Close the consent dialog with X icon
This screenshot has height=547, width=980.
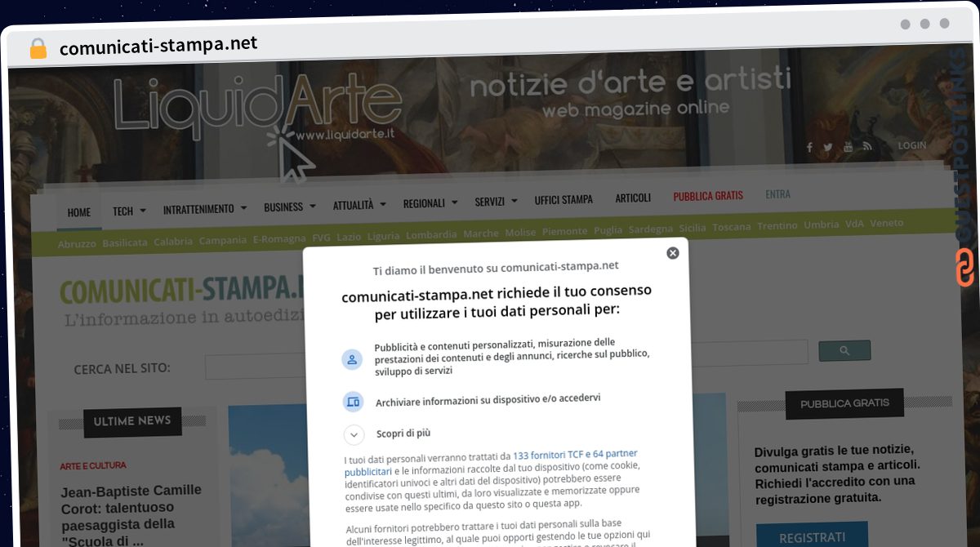(x=673, y=253)
